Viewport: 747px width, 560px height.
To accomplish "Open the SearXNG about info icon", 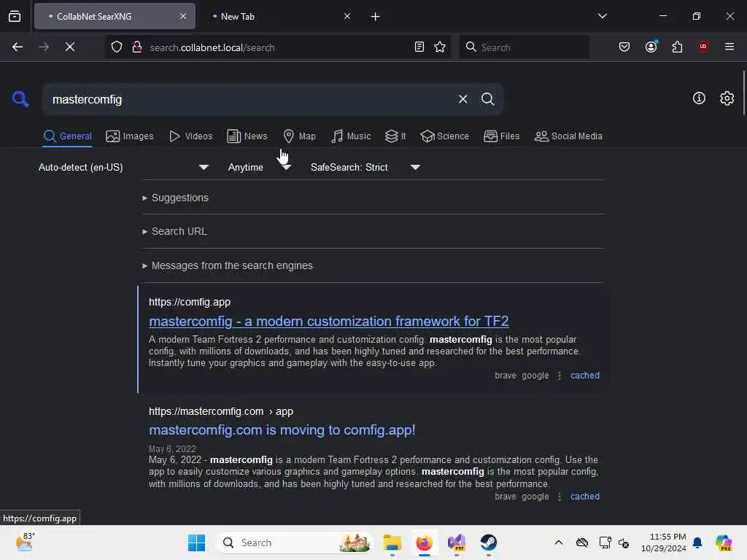I will pos(699,98).
